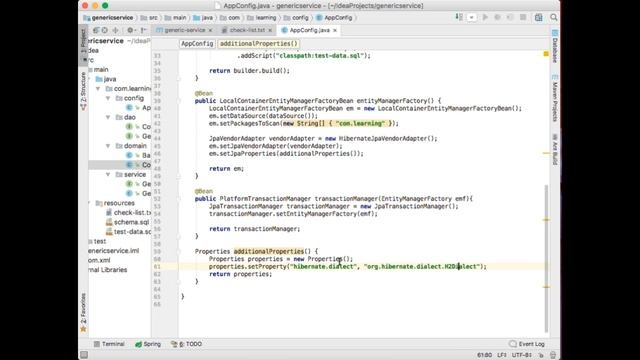This screenshot has height=360, width=640.
Task: Collapse the dao folder in project tree
Action: [108, 117]
